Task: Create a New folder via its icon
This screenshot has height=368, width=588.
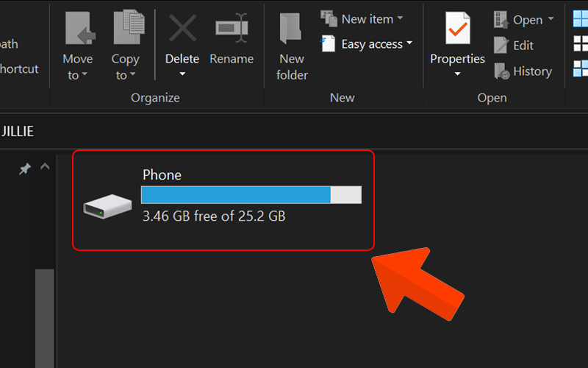Action: [x=292, y=28]
